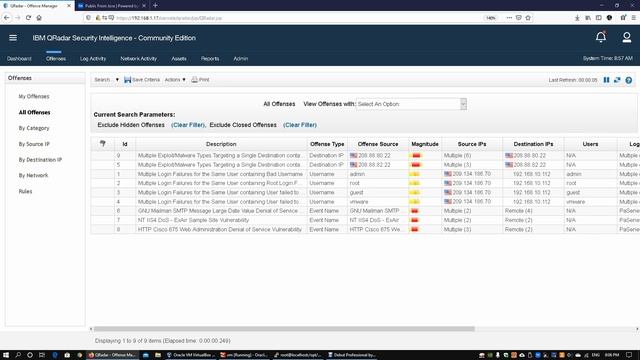
Task: Click the magnitude bar for admin offense
Action: tap(415, 174)
